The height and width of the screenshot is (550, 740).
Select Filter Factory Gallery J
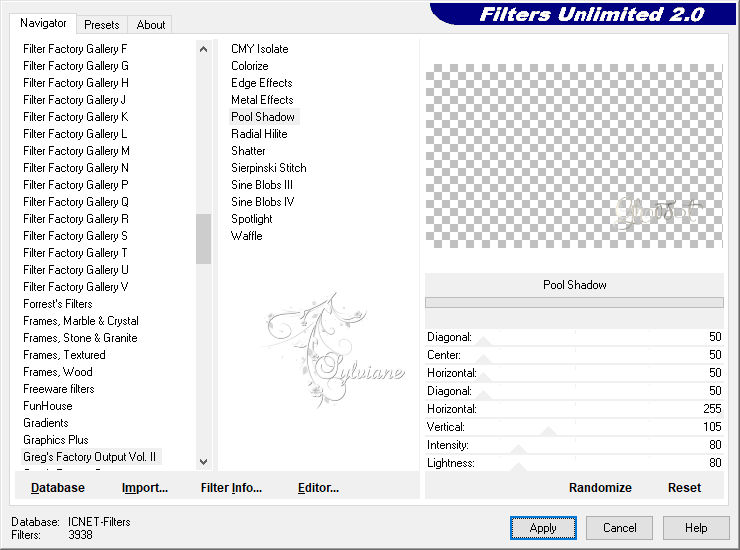click(75, 100)
